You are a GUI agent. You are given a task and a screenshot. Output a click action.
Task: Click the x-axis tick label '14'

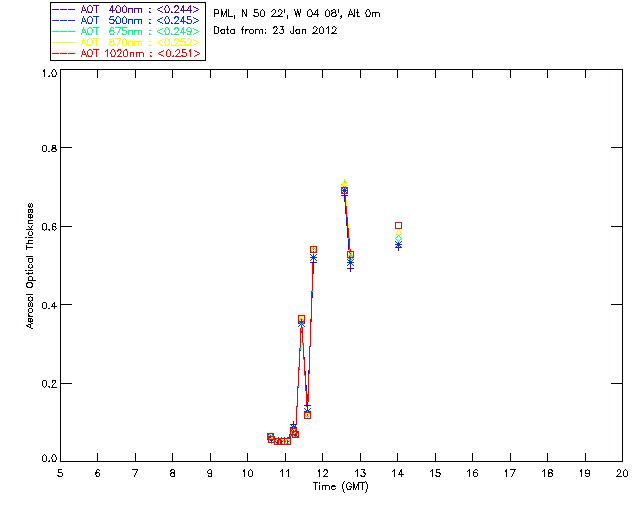pos(398,473)
